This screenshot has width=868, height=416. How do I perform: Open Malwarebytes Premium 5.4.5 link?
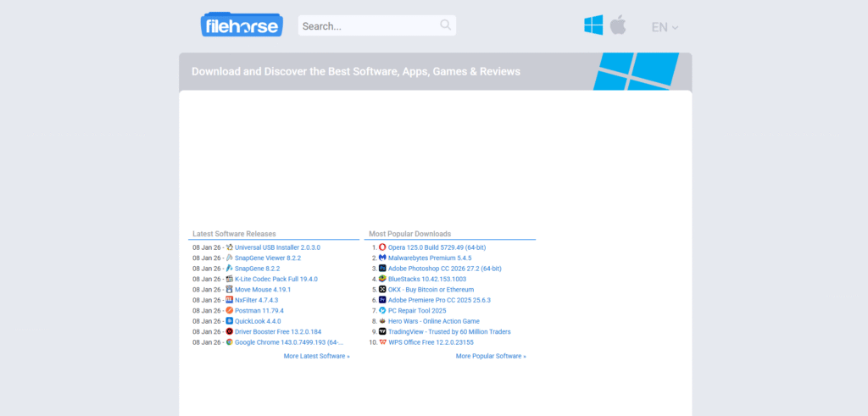[x=430, y=258]
